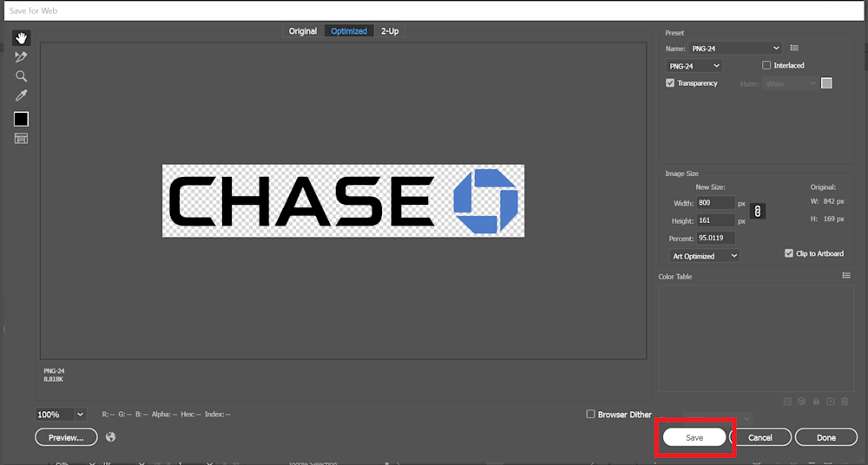Click the Width input field
Viewport: 868px width, 465px height.
click(x=715, y=203)
